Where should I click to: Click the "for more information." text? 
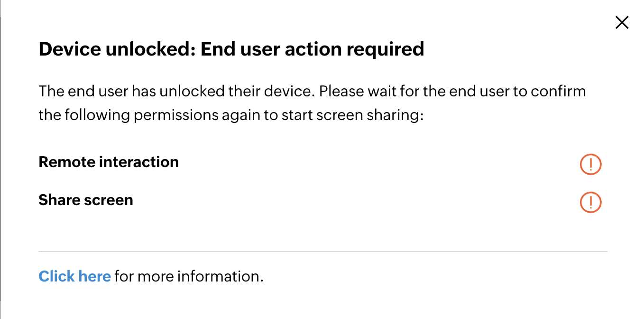(189, 276)
